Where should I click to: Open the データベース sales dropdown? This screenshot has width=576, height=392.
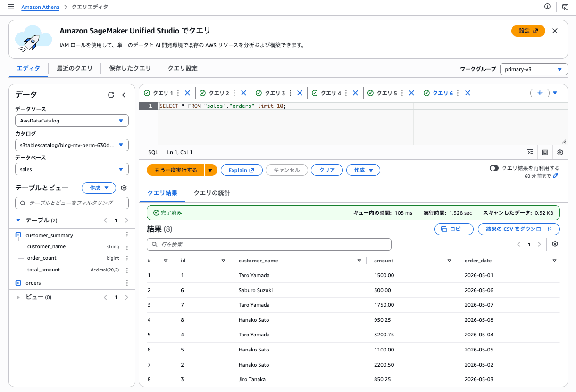72,169
